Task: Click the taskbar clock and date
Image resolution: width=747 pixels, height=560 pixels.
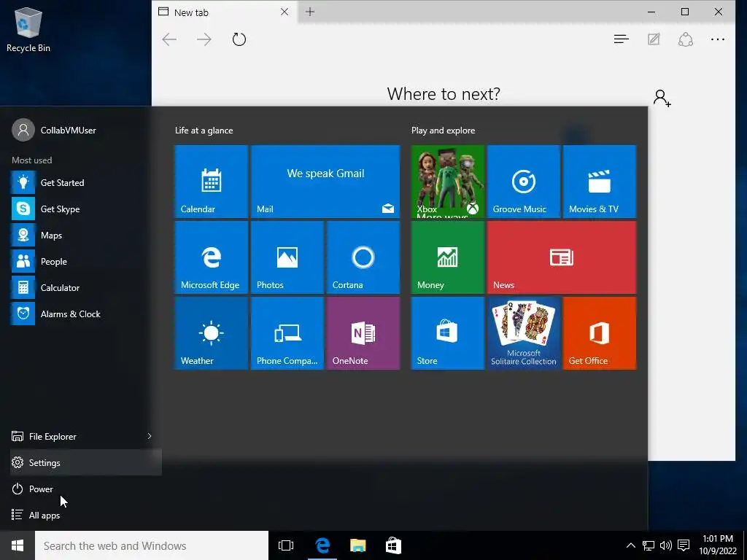Action: coord(718,545)
